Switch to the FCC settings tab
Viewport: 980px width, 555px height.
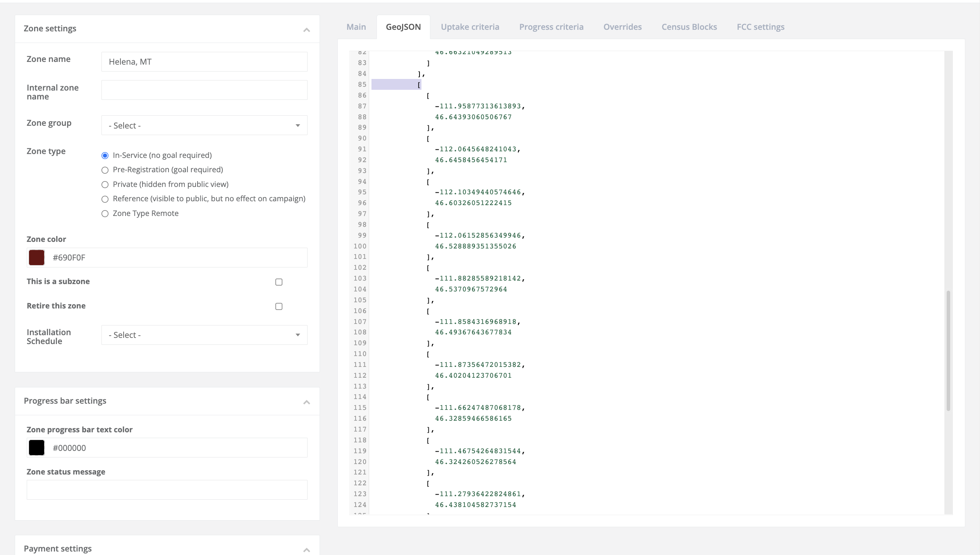(x=760, y=27)
